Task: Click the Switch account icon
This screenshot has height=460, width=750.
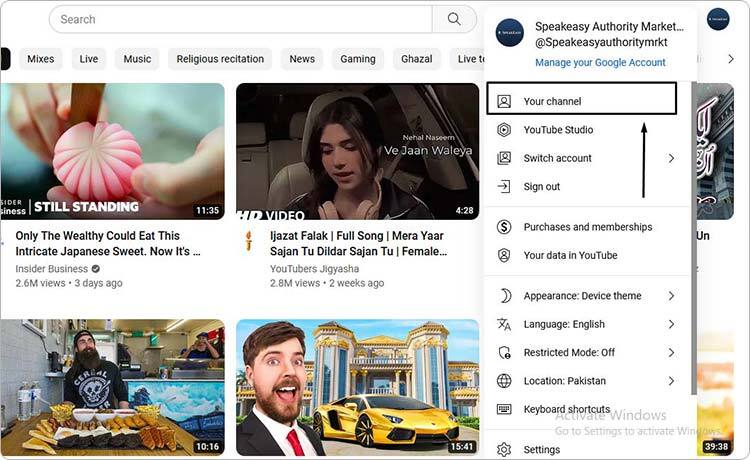Action: pyautogui.click(x=504, y=158)
